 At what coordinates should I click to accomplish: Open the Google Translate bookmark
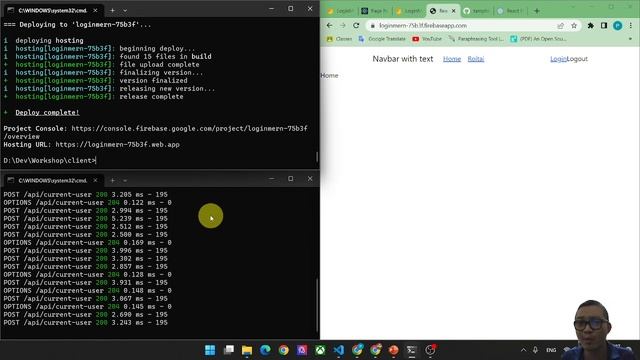382,39
